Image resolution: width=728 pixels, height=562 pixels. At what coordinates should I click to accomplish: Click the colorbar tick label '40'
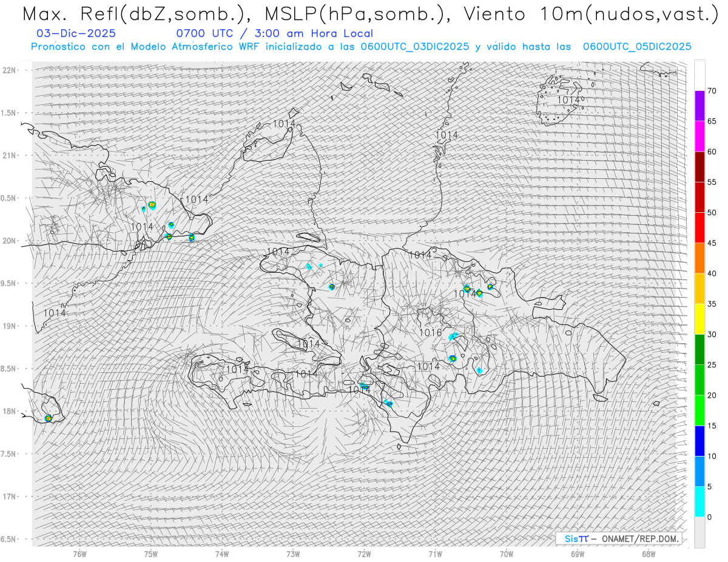(712, 273)
